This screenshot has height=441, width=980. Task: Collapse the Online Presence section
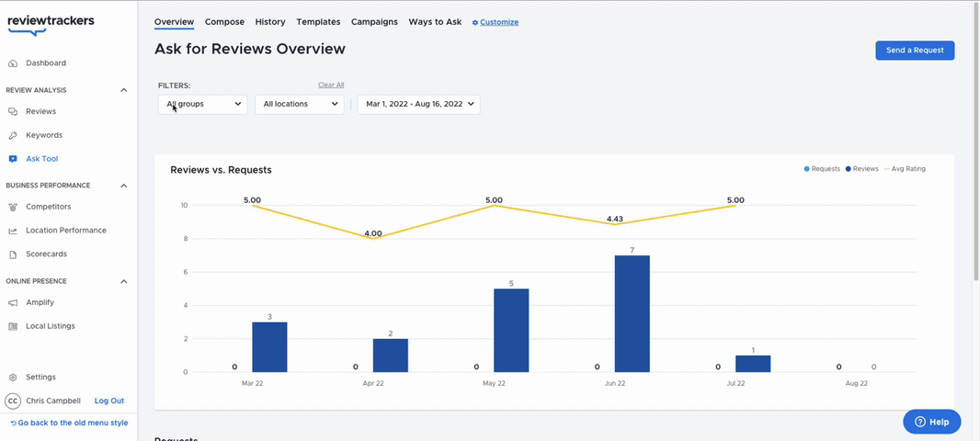click(124, 281)
